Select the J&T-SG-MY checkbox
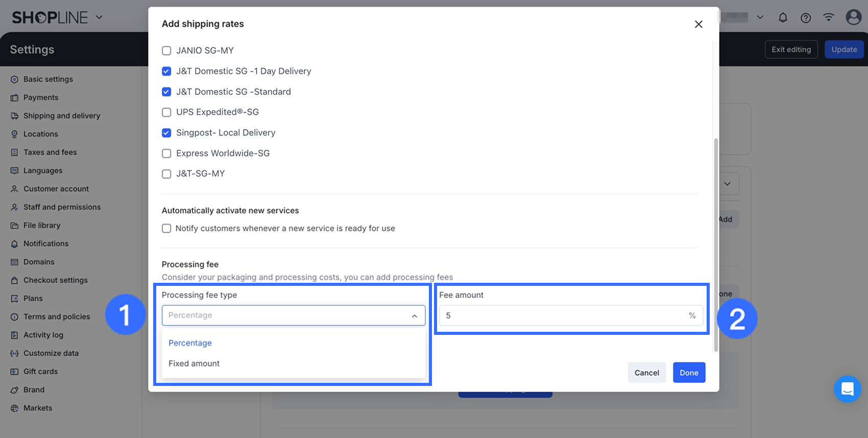The image size is (868, 438). pyautogui.click(x=166, y=174)
